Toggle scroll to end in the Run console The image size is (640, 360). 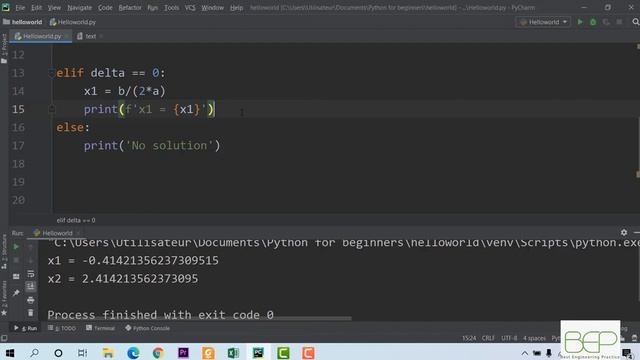pos(31,287)
